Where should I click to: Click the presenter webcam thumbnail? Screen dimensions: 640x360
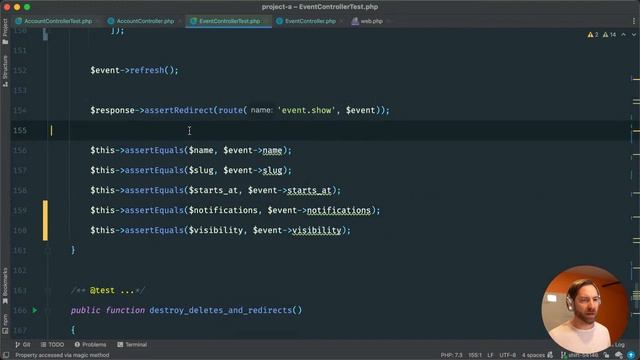point(584,309)
